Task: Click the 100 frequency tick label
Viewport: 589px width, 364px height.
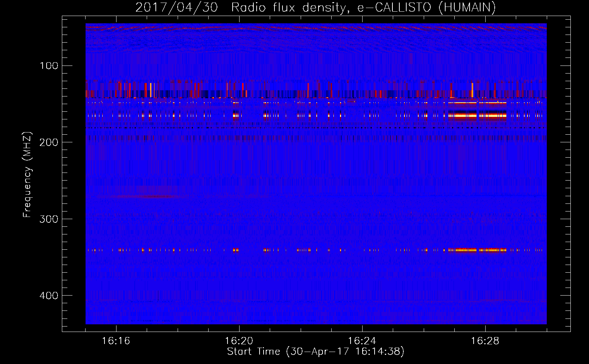Action: (49, 66)
